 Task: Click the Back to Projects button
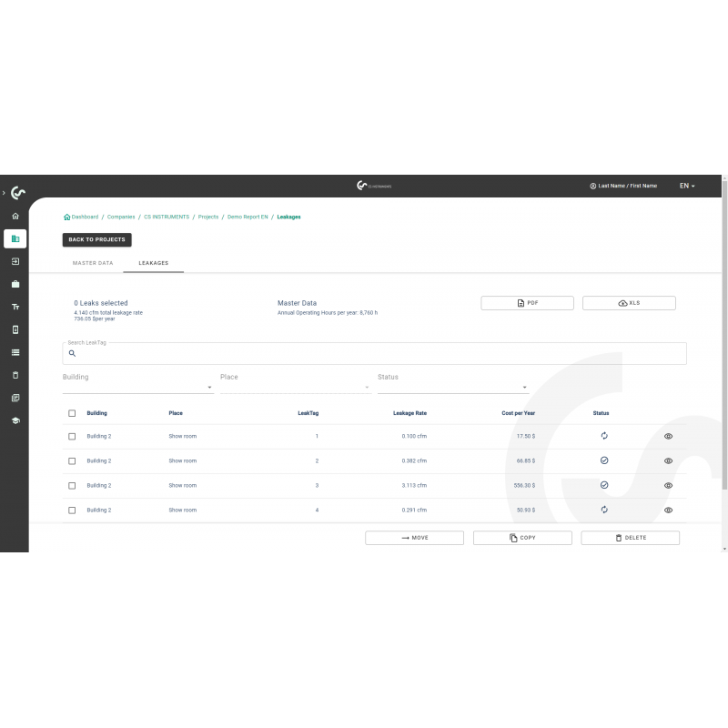tap(97, 239)
